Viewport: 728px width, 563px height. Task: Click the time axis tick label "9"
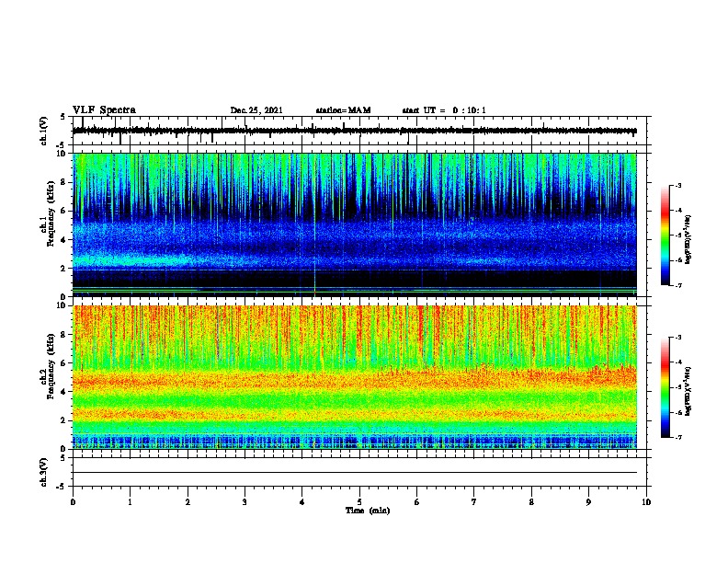588,502
